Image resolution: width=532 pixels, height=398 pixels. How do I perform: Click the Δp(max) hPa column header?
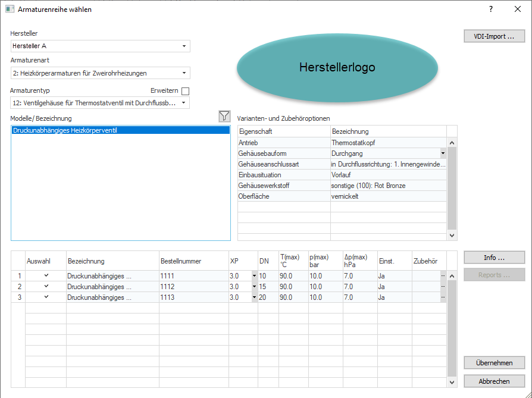[x=360, y=261]
